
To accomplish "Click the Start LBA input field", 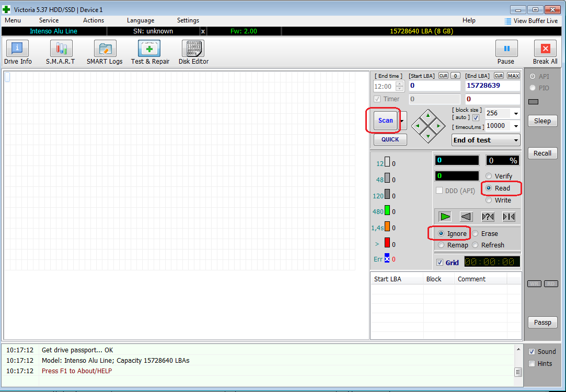I will (434, 86).
